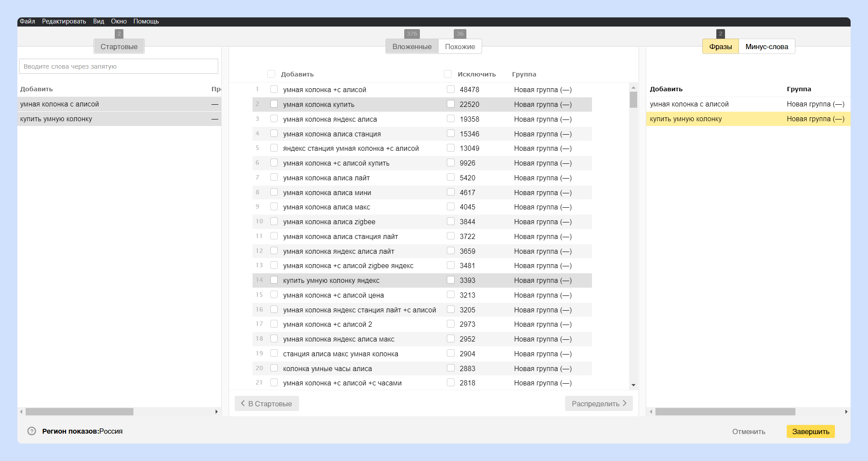
Task: Toggle the select-all Добавить checkbox in header
Action: [x=271, y=74]
